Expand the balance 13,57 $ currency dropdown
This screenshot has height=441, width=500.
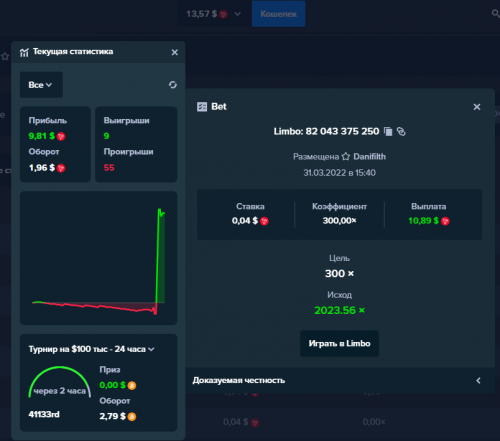click(237, 14)
